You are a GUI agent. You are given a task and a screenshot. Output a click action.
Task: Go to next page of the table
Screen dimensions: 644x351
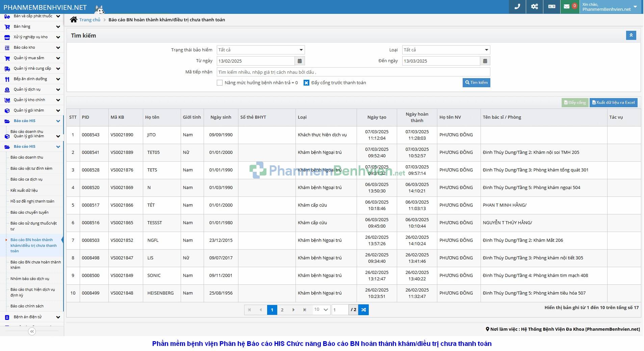click(293, 309)
